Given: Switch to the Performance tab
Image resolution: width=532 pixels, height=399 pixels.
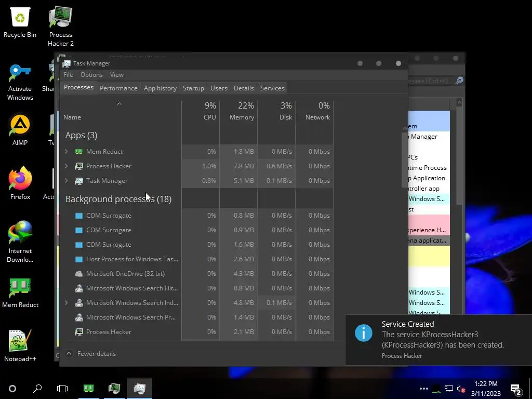Looking at the screenshot, I should (x=118, y=88).
